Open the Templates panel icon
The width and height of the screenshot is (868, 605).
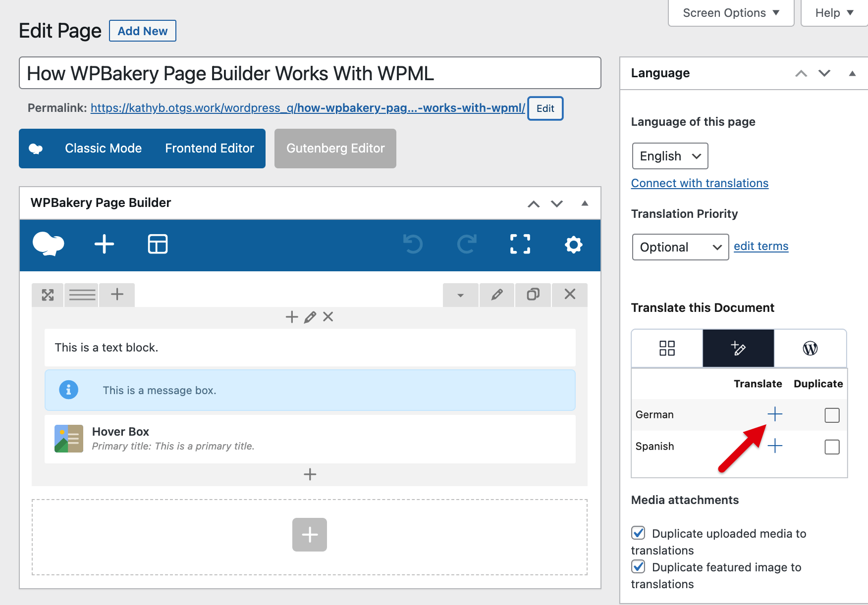(158, 244)
